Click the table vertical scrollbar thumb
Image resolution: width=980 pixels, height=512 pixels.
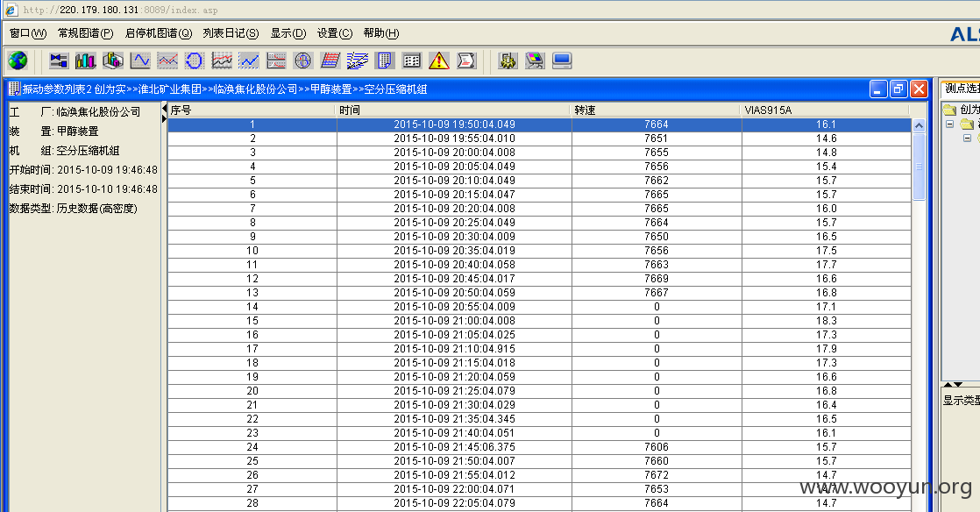click(919, 167)
